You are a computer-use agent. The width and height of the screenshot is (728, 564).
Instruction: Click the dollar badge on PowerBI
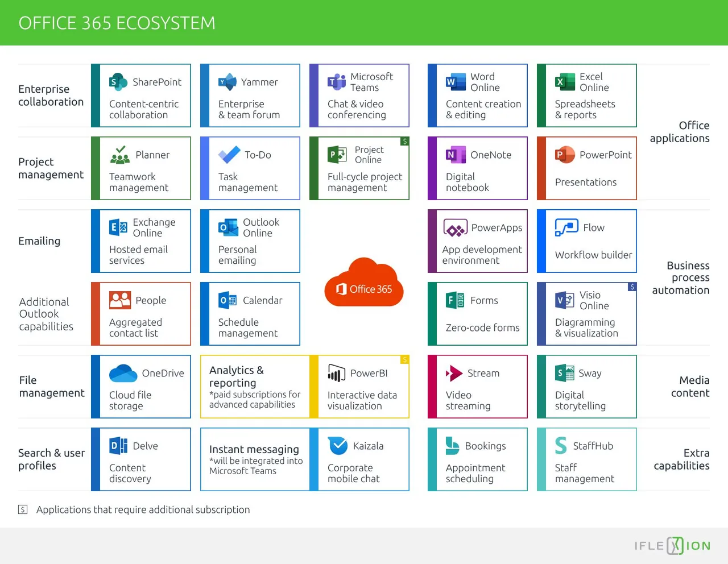point(405,359)
